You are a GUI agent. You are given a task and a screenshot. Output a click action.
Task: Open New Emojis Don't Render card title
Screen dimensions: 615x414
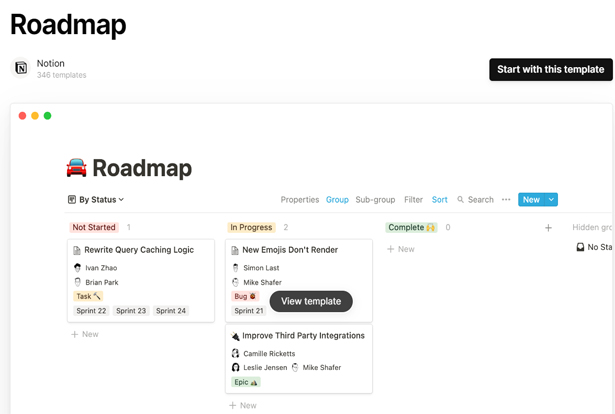tap(290, 250)
